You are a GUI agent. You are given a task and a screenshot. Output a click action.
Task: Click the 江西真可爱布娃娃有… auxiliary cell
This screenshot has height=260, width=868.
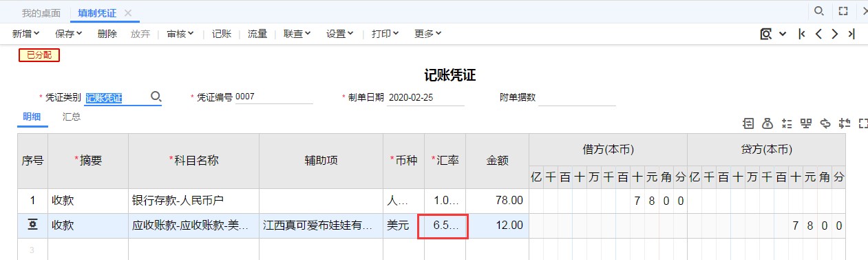321,226
